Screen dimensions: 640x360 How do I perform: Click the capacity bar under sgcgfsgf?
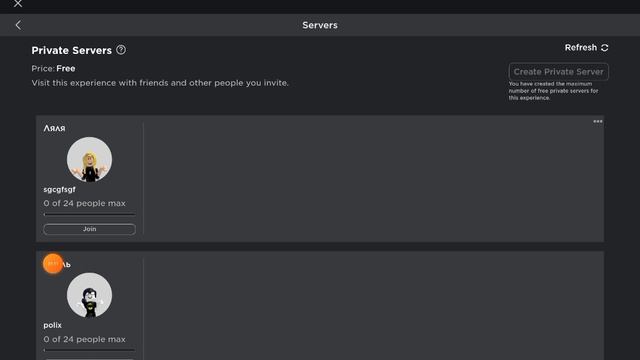(x=89, y=214)
